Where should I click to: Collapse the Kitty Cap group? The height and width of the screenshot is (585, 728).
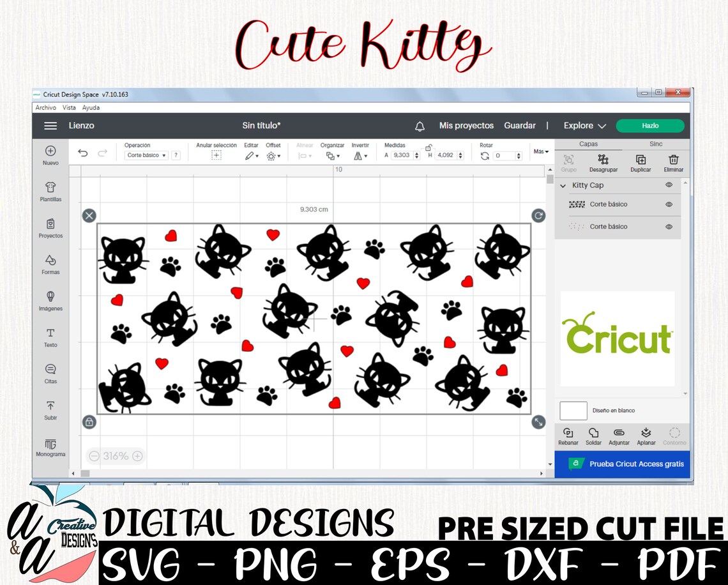tap(563, 185)
